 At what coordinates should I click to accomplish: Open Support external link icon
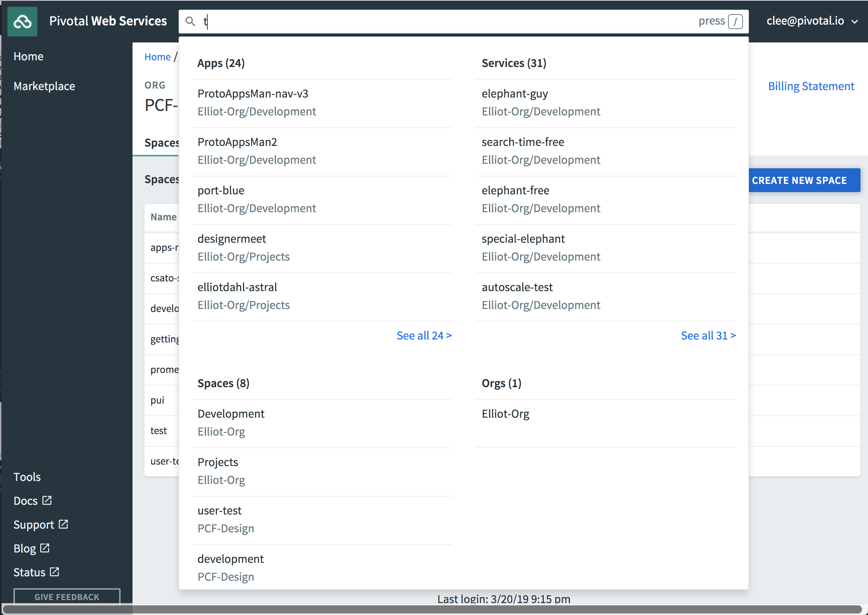[x=63, y=524]
